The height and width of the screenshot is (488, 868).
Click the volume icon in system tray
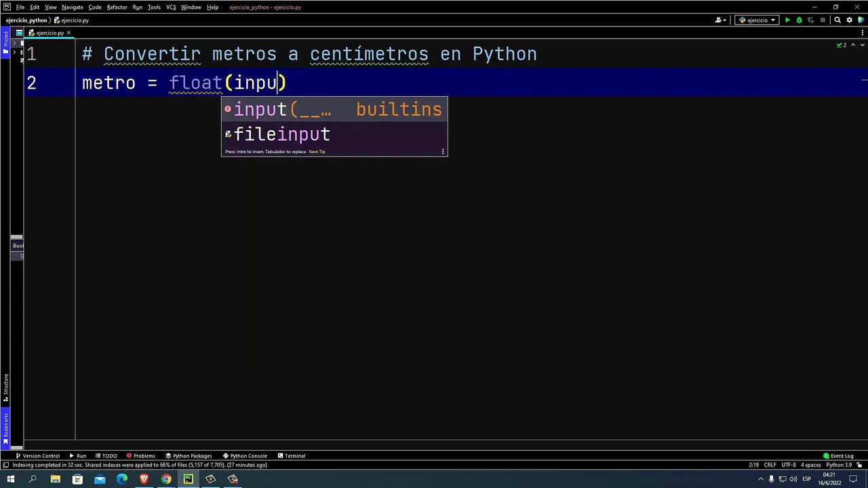[793, 479]
